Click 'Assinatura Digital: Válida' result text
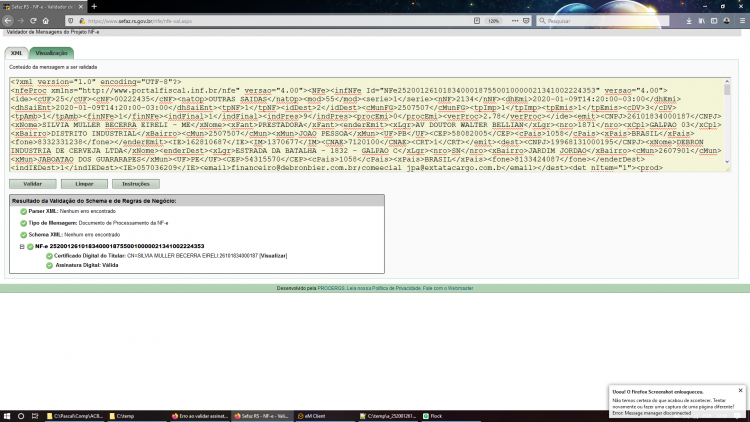The height and width of the screenshot is (422, 750). point(87,265)
